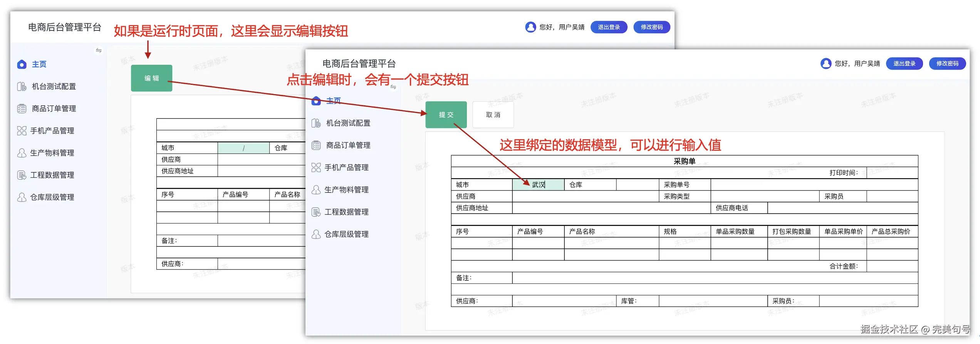Click the user avatar icon in the front window header
Screen dimensions: 980x344
(826, 63)
